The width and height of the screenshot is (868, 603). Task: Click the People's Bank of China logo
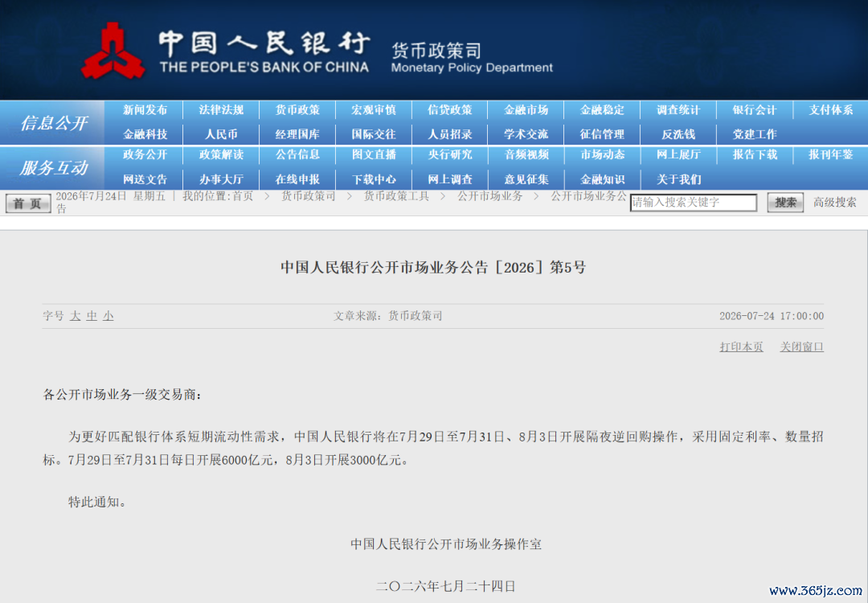[113, 51]
